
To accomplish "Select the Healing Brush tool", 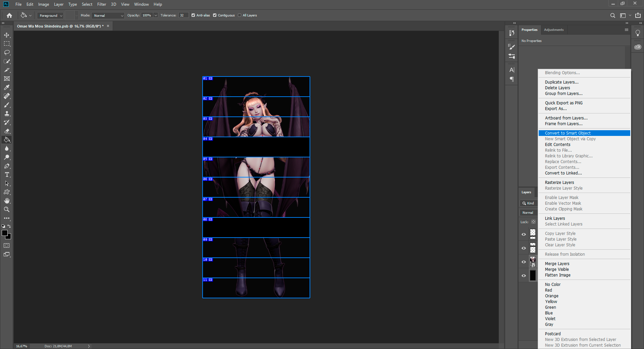I will (x=7, y=96).
